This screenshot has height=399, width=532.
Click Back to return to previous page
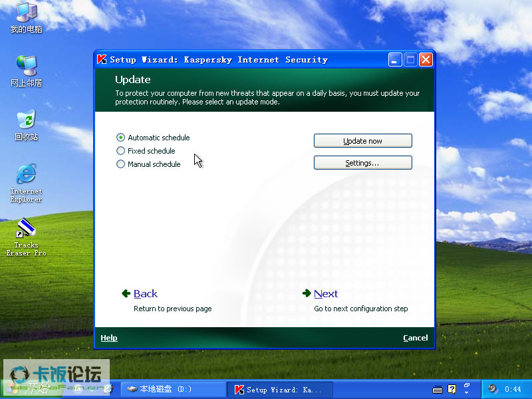tap(146, 294)
